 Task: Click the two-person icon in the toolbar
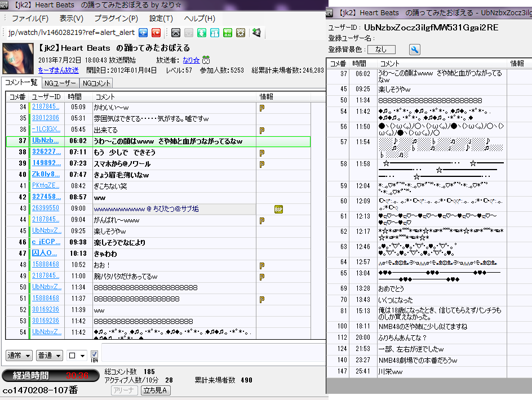pos(215,33)
